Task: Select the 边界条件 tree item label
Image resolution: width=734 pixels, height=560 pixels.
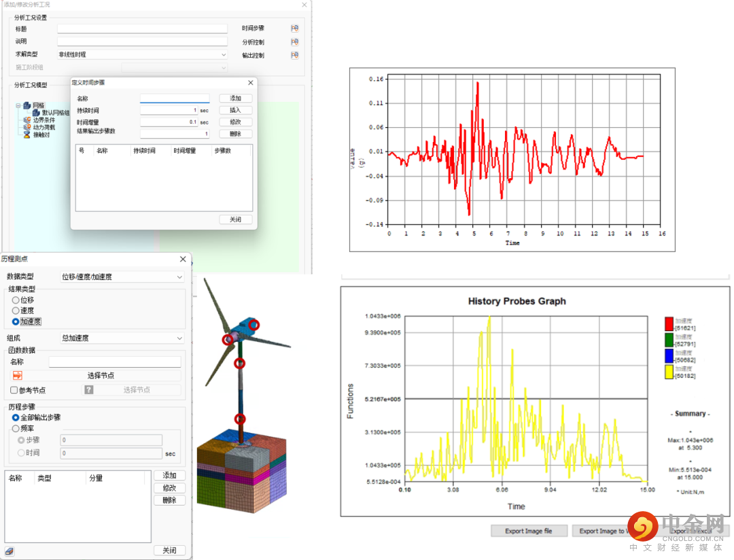Action: (x=44, y=120)
